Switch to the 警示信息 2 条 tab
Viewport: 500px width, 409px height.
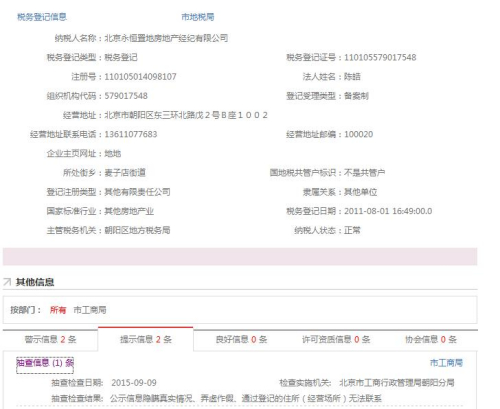pos(50,339)
